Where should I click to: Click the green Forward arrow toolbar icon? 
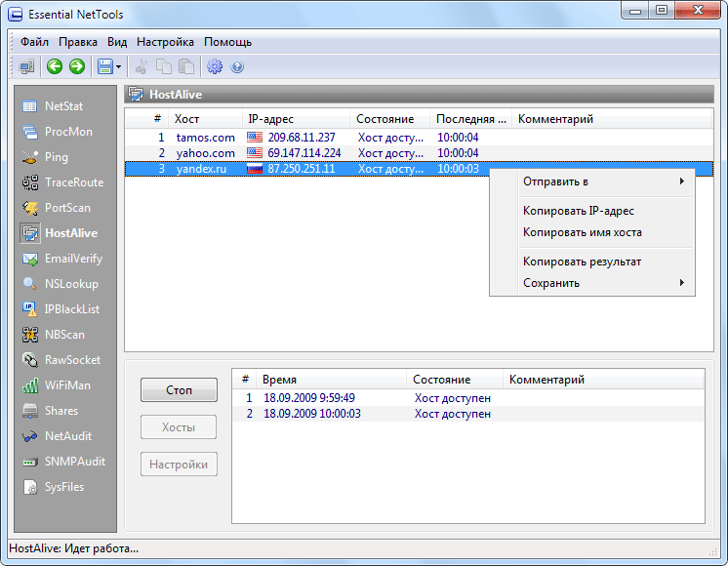[x=77, y=66]
